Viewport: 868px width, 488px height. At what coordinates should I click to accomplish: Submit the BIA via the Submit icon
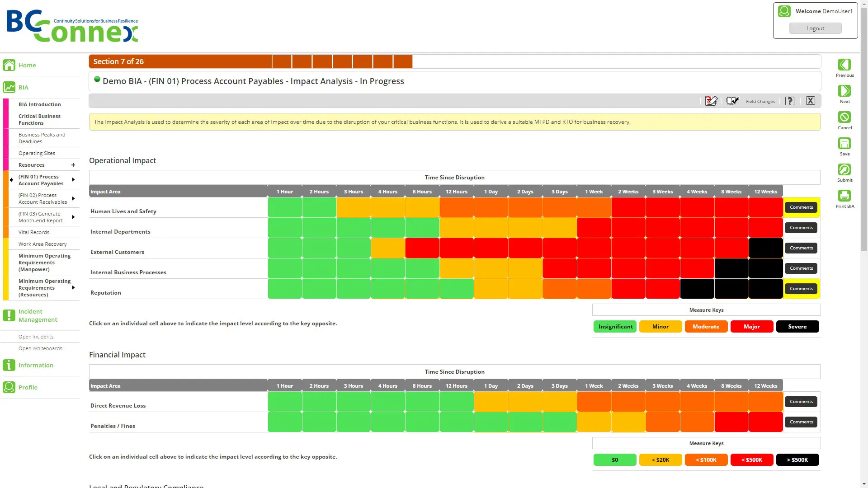tap(844, 169)
